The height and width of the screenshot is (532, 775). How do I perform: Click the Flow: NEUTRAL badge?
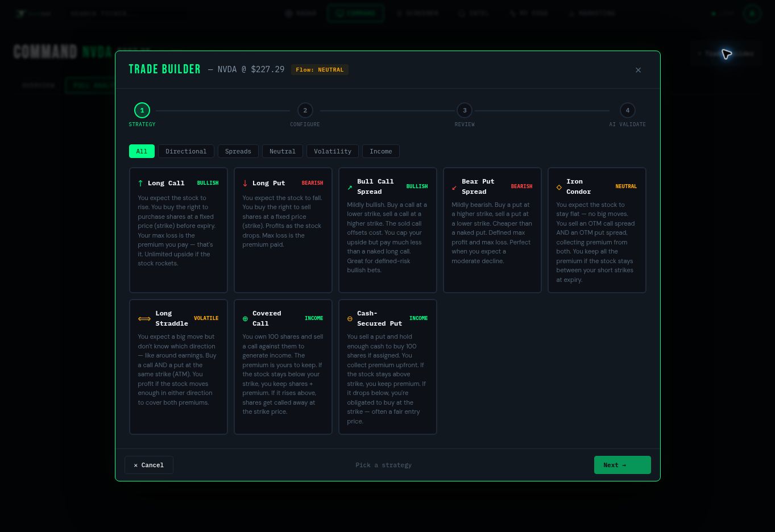click(320, 70)
